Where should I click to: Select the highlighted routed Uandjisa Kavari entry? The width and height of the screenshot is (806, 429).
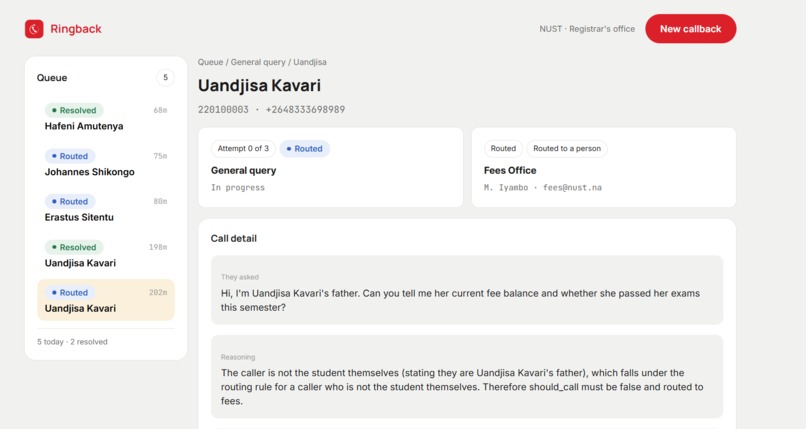pyautogui.click(x=106, y=300)
